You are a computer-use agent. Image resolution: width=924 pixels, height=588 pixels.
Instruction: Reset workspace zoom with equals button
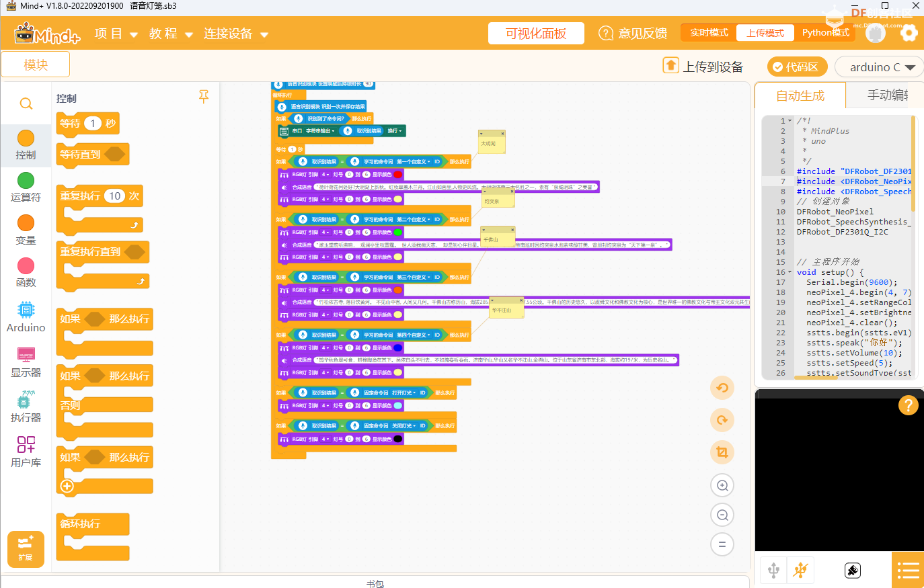(x=722, y=544)
